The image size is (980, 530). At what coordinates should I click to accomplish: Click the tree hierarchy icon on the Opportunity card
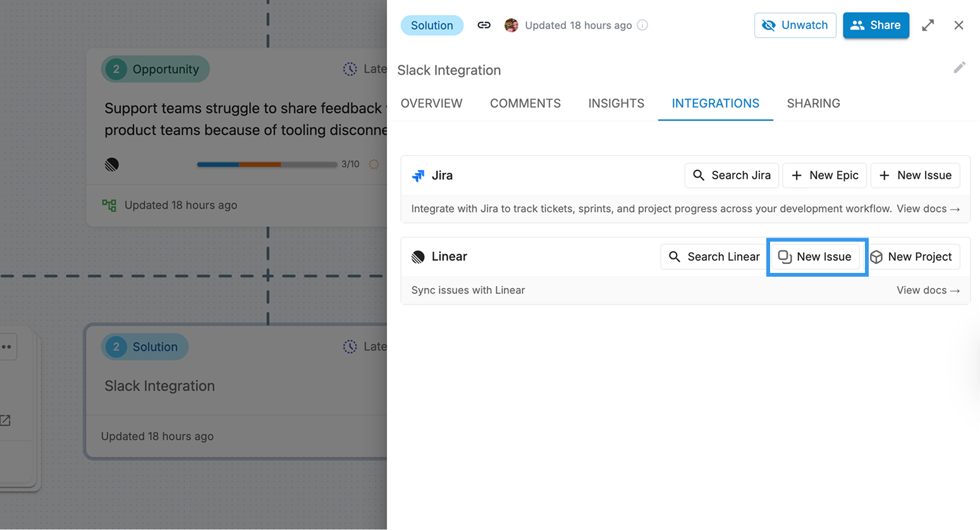pyautogui.click(x=109, y=205)
